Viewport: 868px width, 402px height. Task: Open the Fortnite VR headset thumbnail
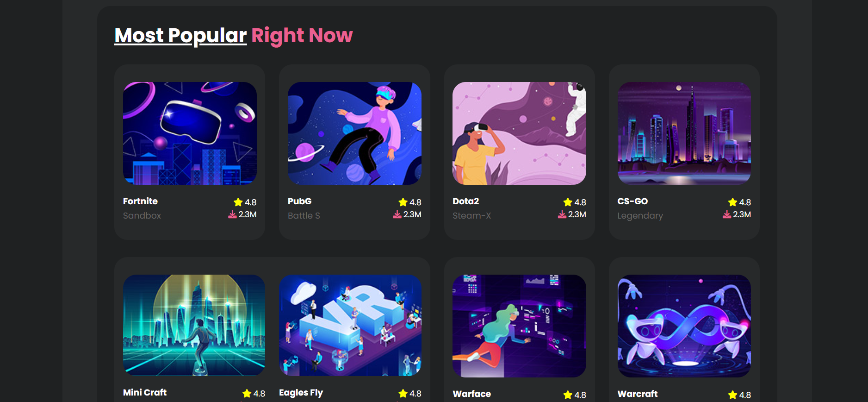click(190, 133)
